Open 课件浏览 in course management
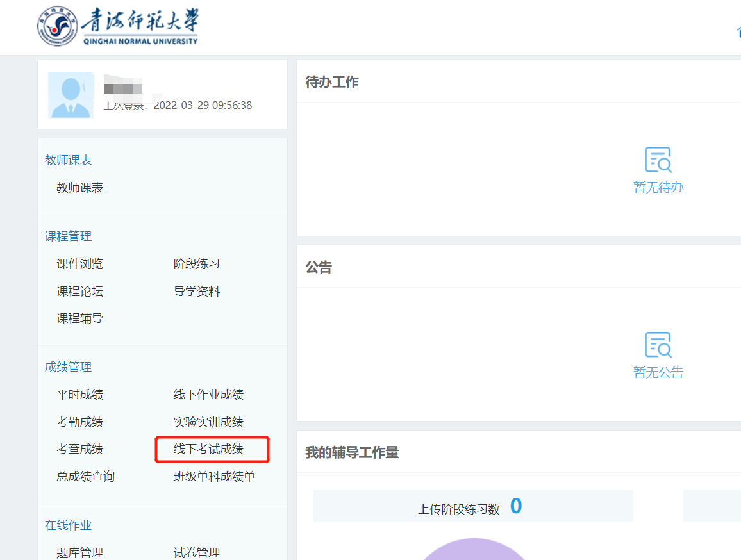Screen dimensions: 741x560 point(79,264)
